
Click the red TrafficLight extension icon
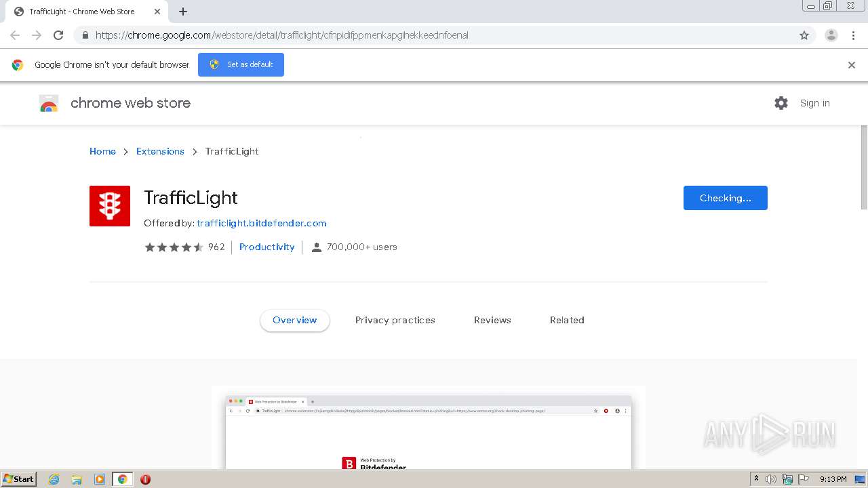[110, 206]
